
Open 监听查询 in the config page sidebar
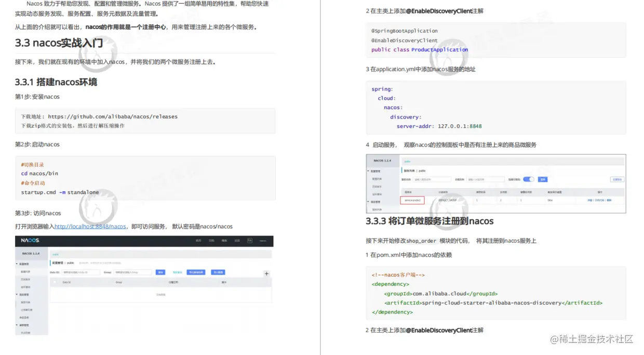pyautogui.click(x=26, y=287)
